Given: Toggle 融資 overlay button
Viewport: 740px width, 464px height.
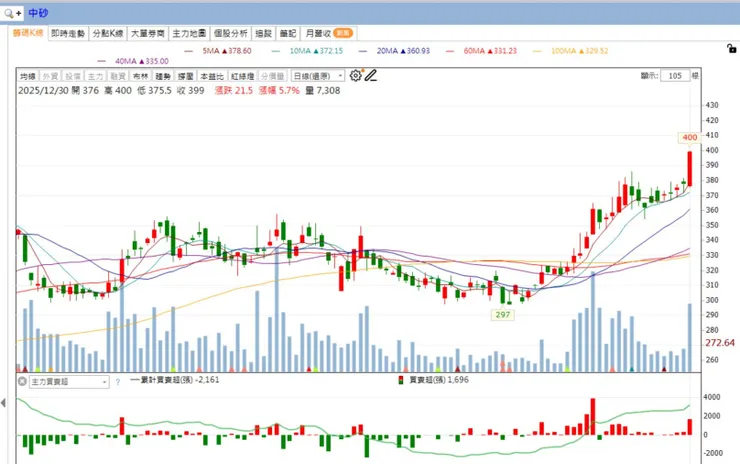Looking at the screenshot, I should pyautogui.click(x=118, y=76).
